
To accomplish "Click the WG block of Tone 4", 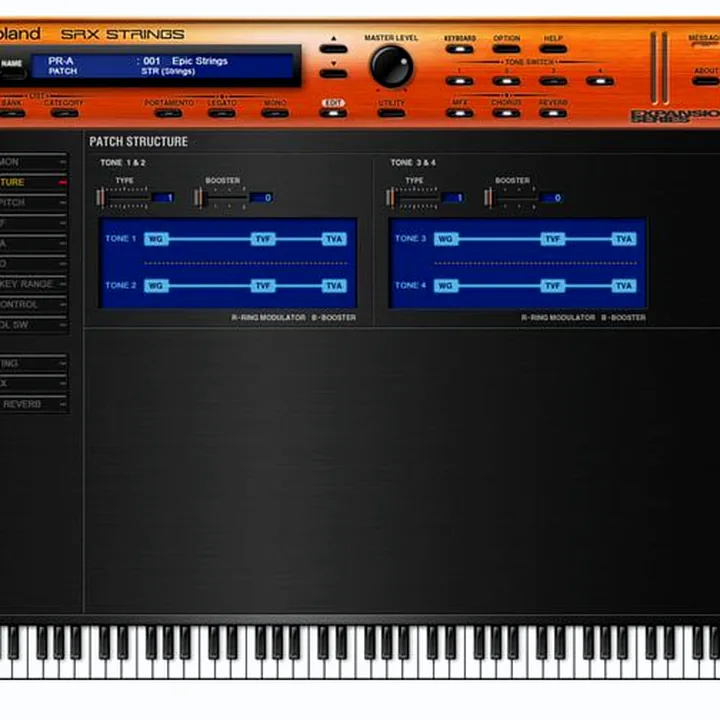I will 446,286.
